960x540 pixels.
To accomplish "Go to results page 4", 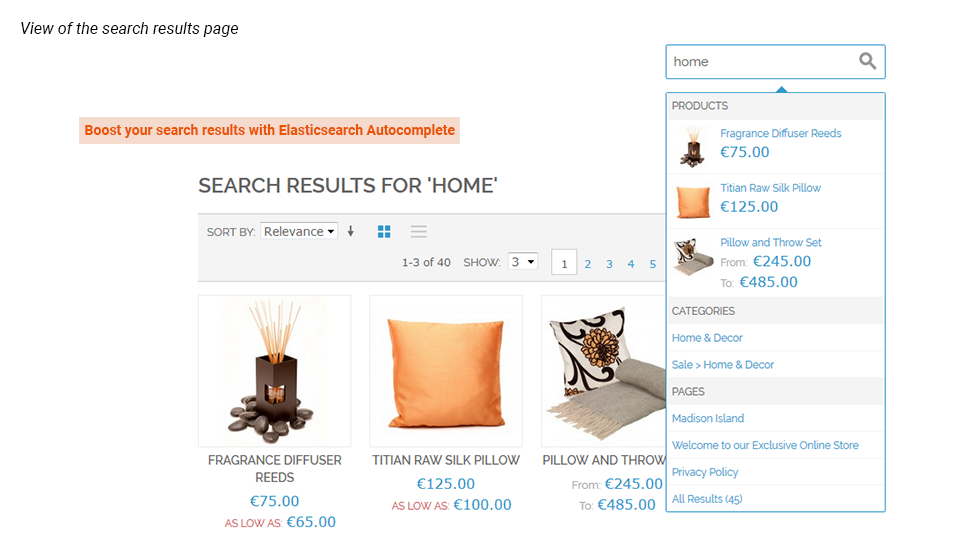I will [x=631, y=264].
